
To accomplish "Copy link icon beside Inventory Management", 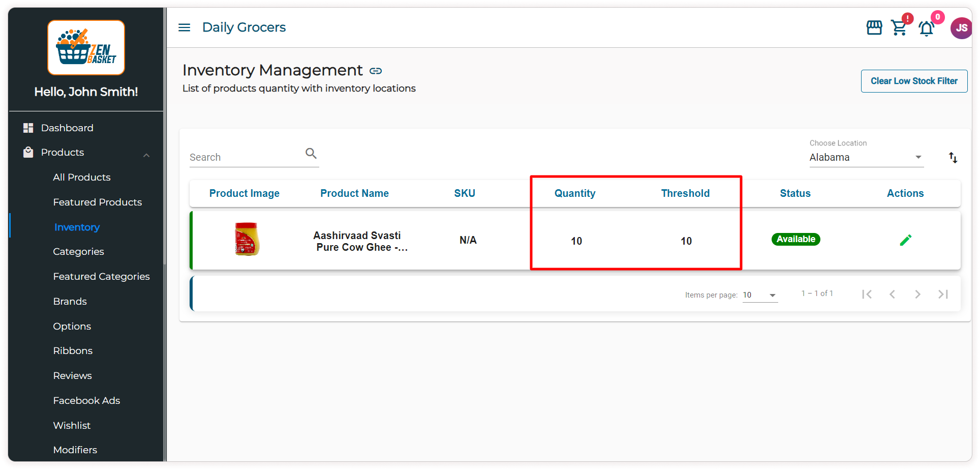I will click(376, 71).
